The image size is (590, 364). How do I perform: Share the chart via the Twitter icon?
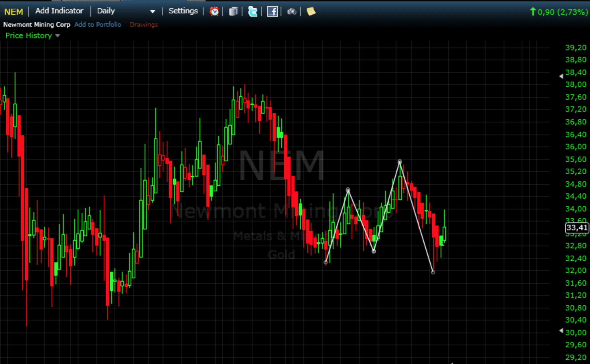[x=253, y=11]
